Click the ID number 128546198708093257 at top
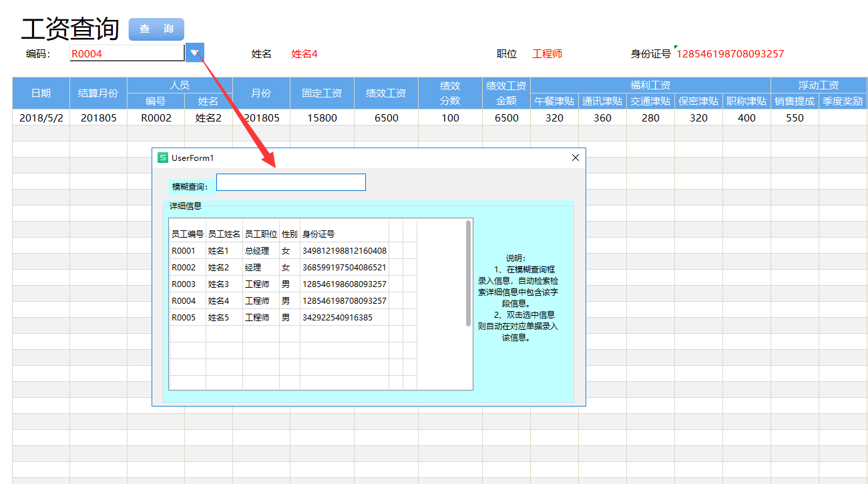 [x=730, y=54]
